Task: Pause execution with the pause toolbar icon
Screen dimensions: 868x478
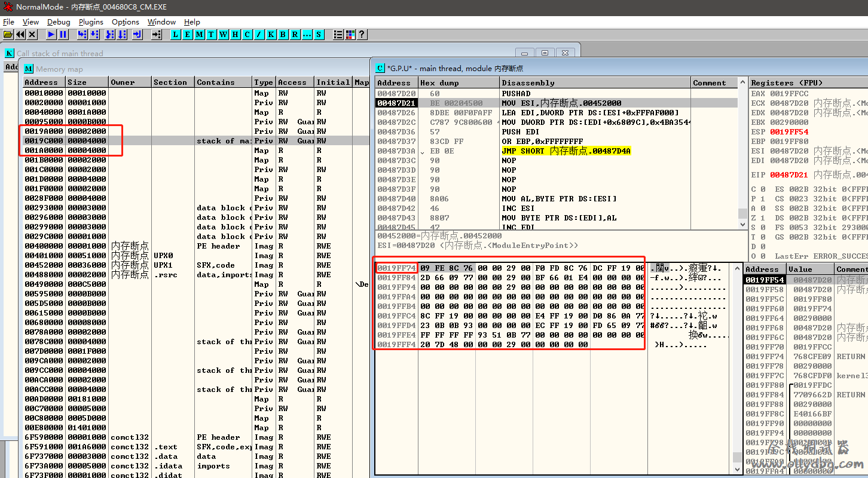Action: tap(63, 35)
